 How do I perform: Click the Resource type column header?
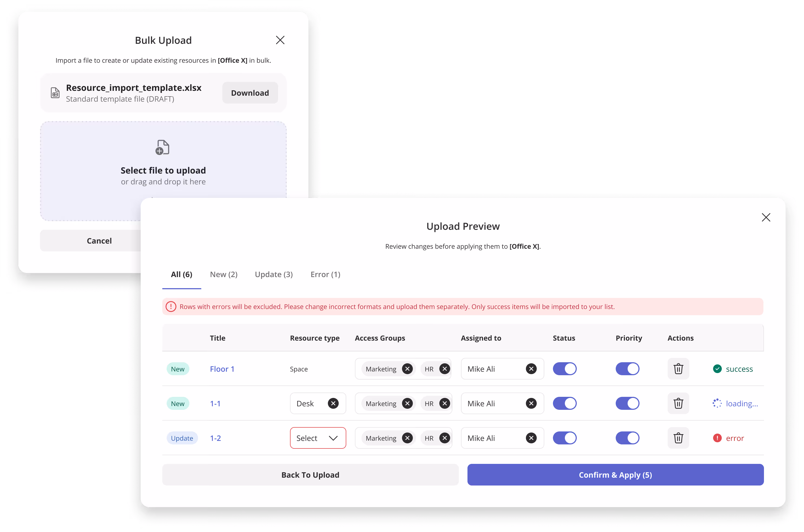click(314, 338)
